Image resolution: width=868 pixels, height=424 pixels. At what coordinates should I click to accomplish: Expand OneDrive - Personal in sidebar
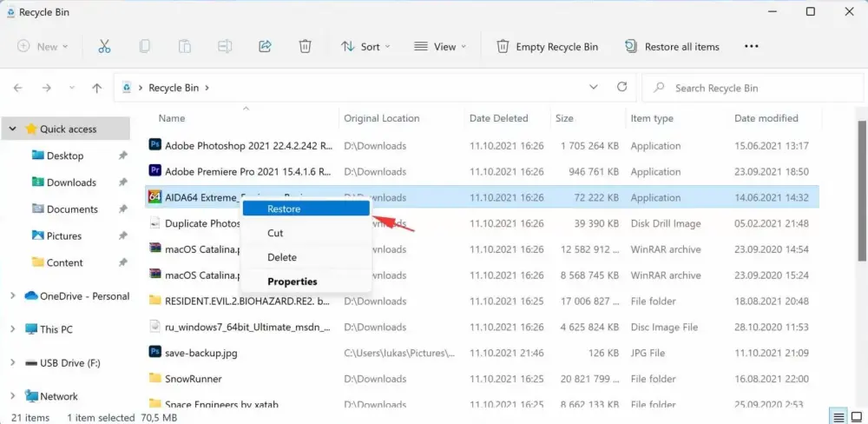(13, 296)
